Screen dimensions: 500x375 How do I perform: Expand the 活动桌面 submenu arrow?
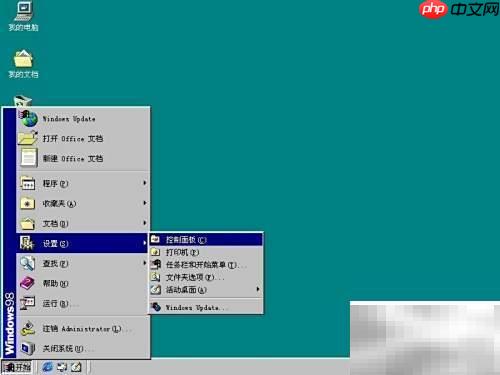[x=258, y=289]
